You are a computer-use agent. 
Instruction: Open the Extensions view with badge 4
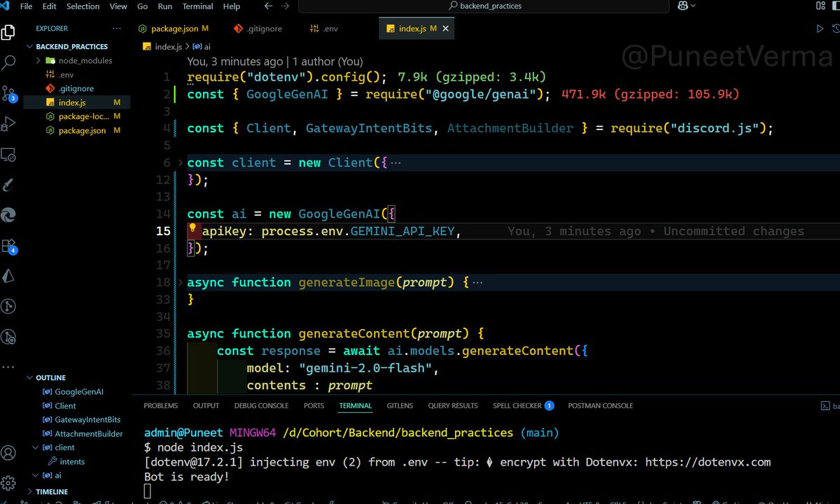pos(8,246)
